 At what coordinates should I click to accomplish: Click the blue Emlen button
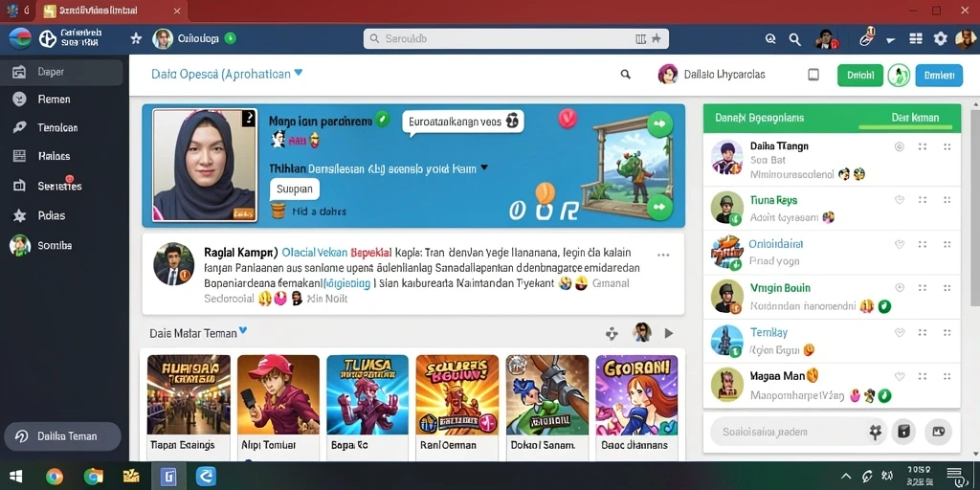tap(939, 75)
